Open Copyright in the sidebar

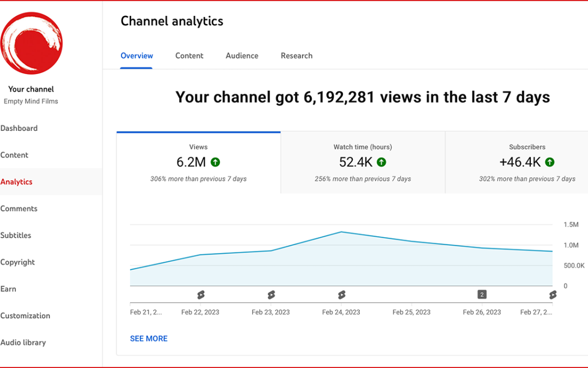point(17,262)
